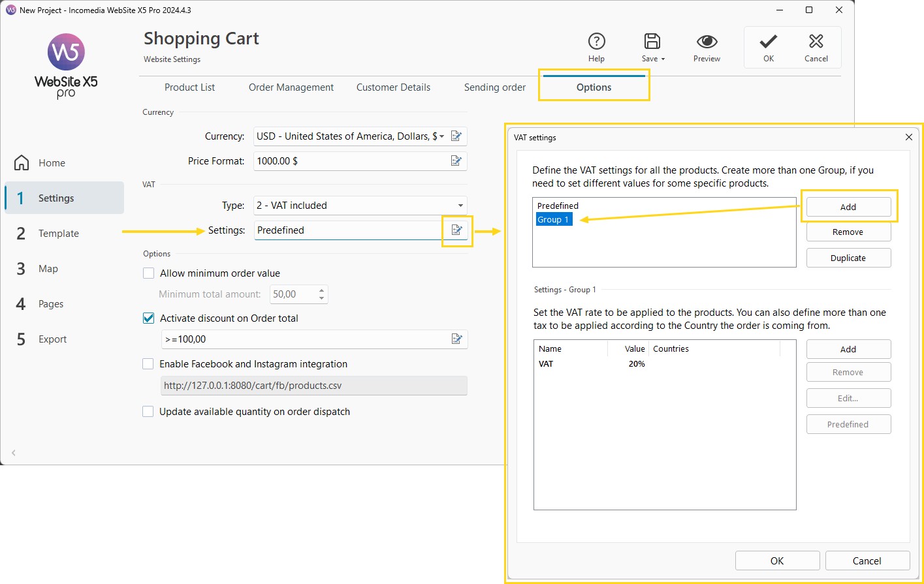Click OK in VAT settings dialog
This screenshot has width=924, height=584.
777,561
